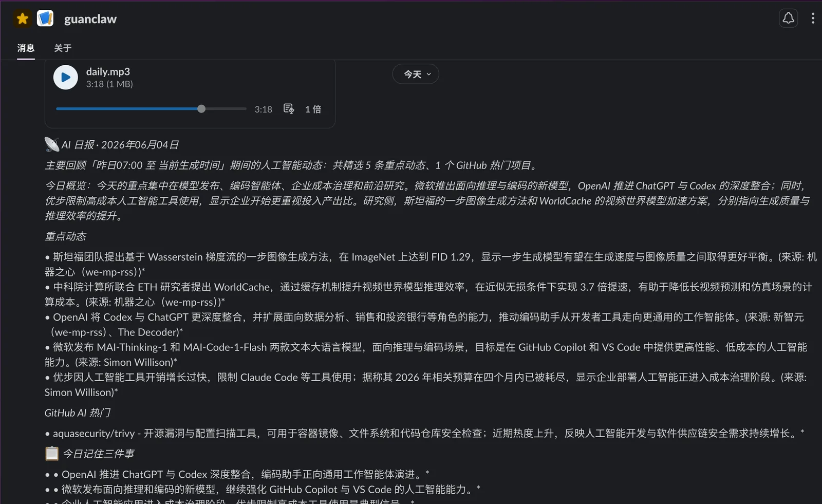This screenshot has width=822, height=504.
Task: Click the OpenAI 将 Codex 与 ChatGPT news item
Action: [x=424, y=325]
